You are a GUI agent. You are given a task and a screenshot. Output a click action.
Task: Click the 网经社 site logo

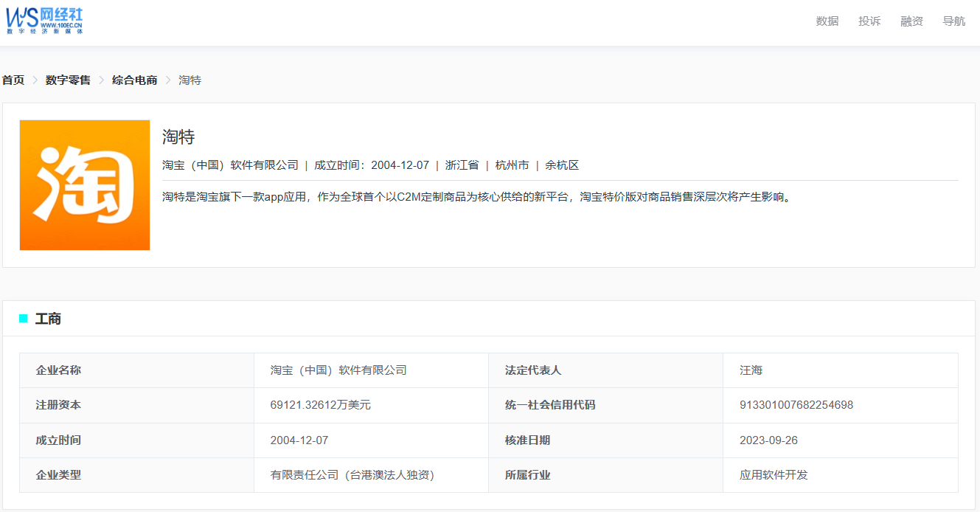(x=44, y=21)
